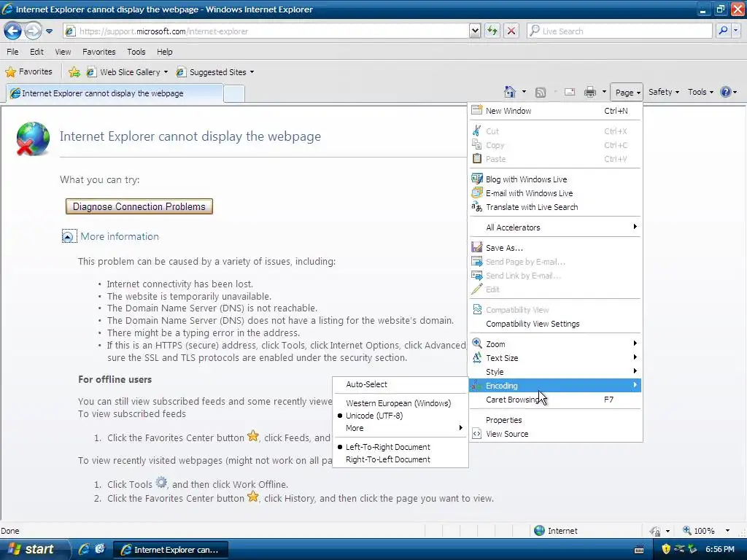The width and height of the screenshot is (747, 560).
Task: Click the Internet security zone indicator
Action: point(555,531)
